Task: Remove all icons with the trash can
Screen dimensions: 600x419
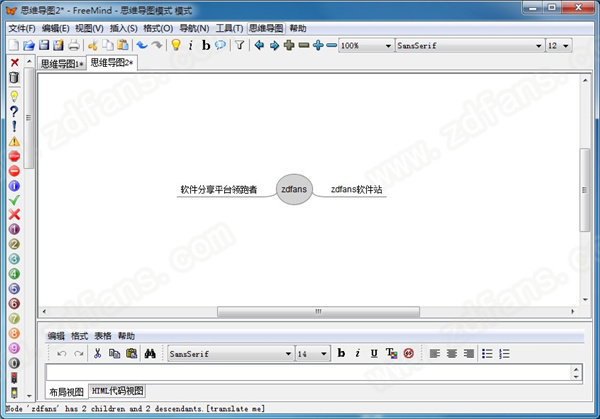Action: pyautogui.click(x=14, y=77)
